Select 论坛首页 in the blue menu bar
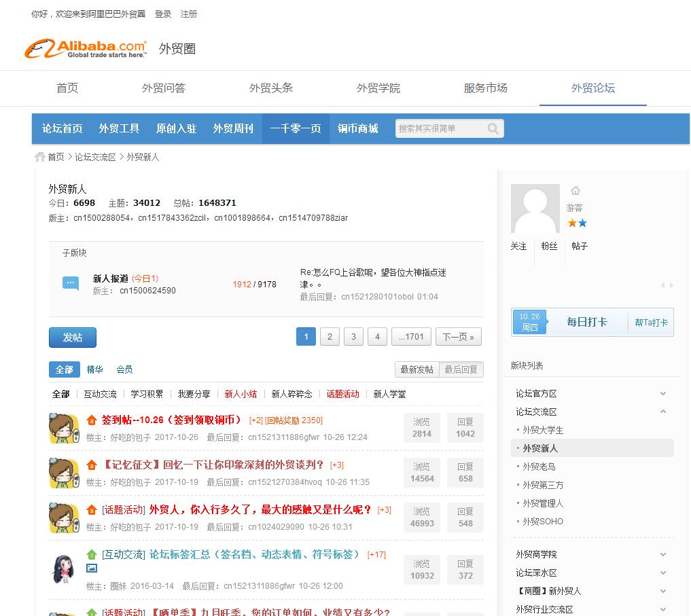 pos(62,128)
